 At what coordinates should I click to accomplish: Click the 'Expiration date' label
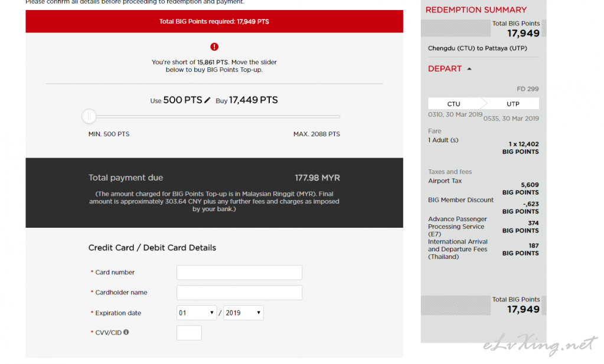click(118, 313)
